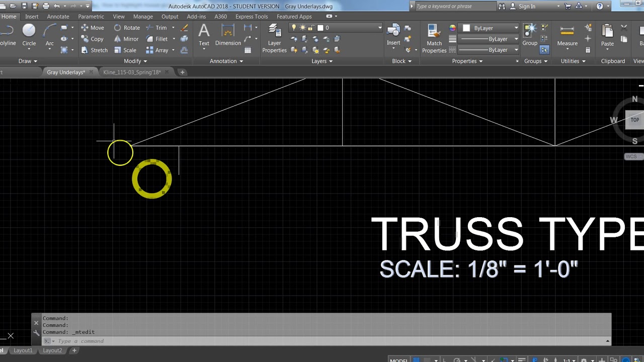Select the Array tool
The width and height of the screenshot is (644, 362).
click(x=157, y=50)
